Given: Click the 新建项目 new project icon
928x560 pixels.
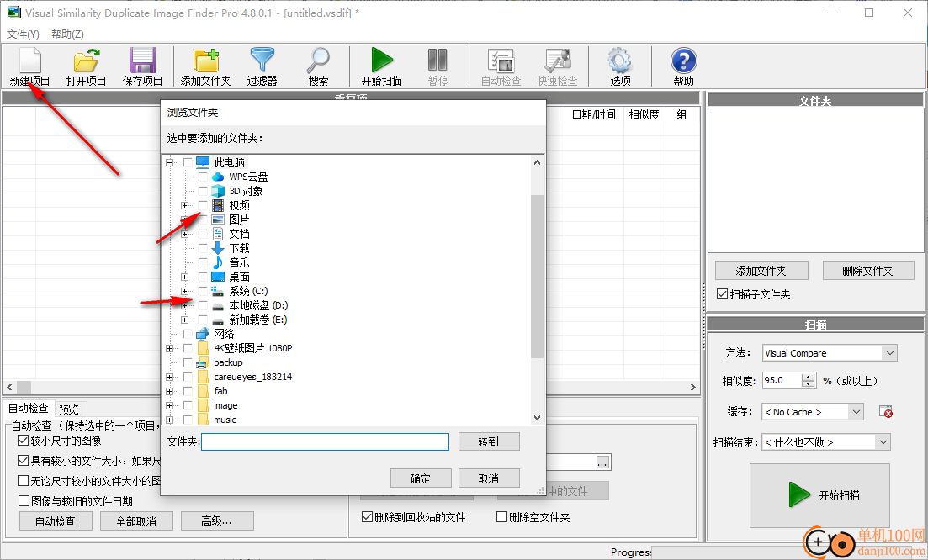Looking at the screenshot, I should point(29,61).
